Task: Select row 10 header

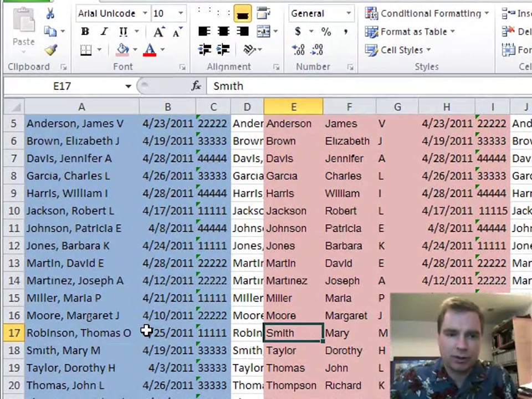Action: pyautogui.click(x=14, y=211)
